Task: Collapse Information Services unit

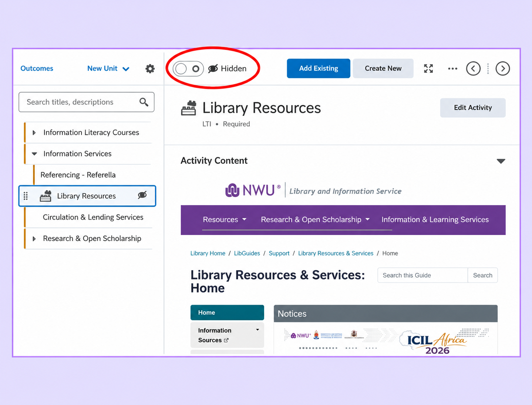Action: [34, 154]
